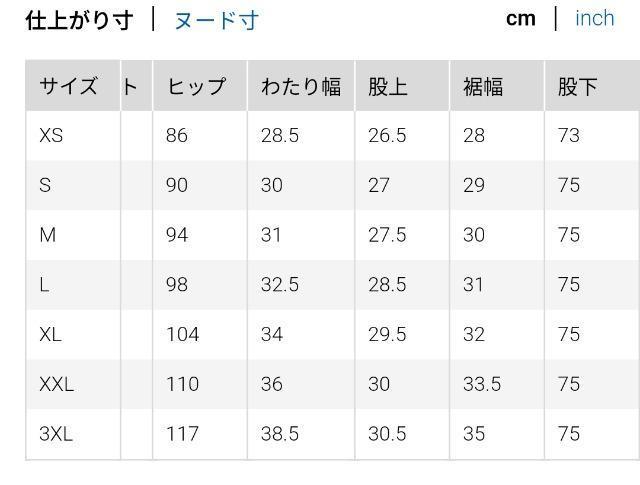Switch measurement unit to inch

coord(594,18)
